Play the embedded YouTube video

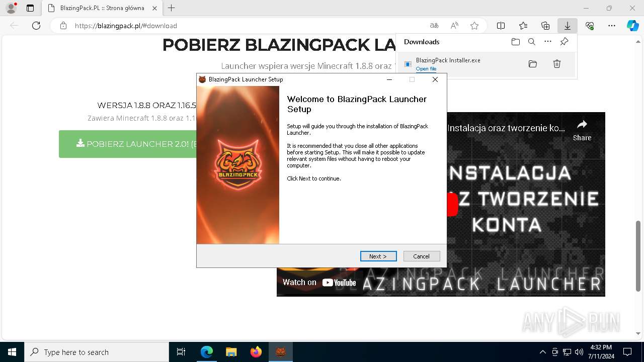pos(453,205)
